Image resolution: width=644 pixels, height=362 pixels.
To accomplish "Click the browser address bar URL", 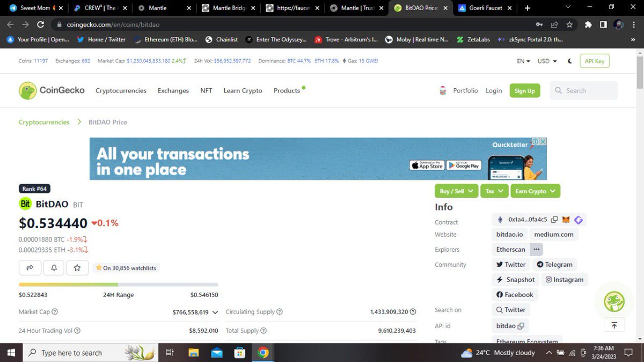I will pos(113,25).
